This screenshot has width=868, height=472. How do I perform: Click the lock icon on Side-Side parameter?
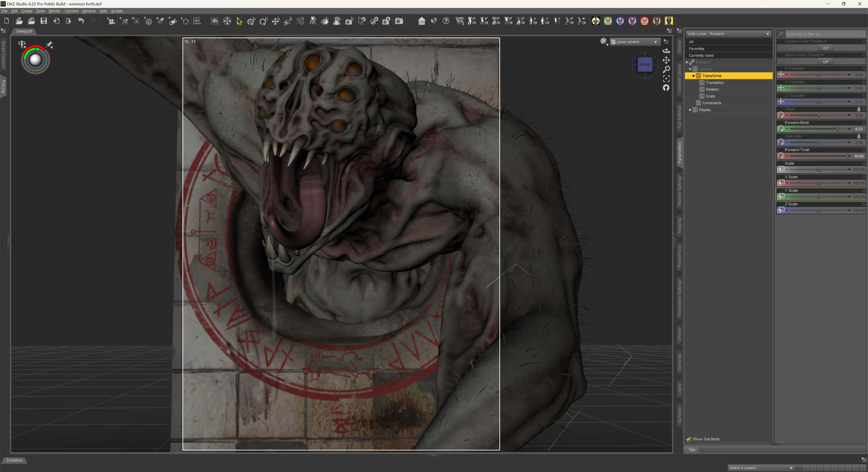(859, 137)
